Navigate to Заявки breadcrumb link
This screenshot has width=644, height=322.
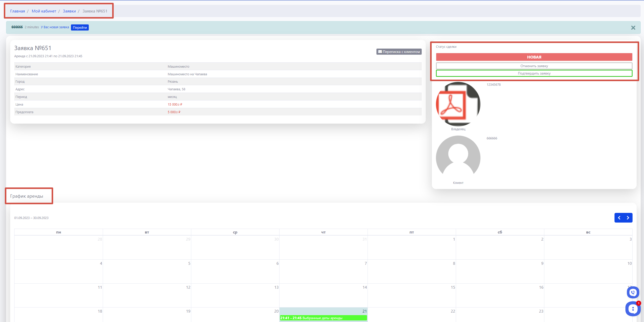point(69,11)
